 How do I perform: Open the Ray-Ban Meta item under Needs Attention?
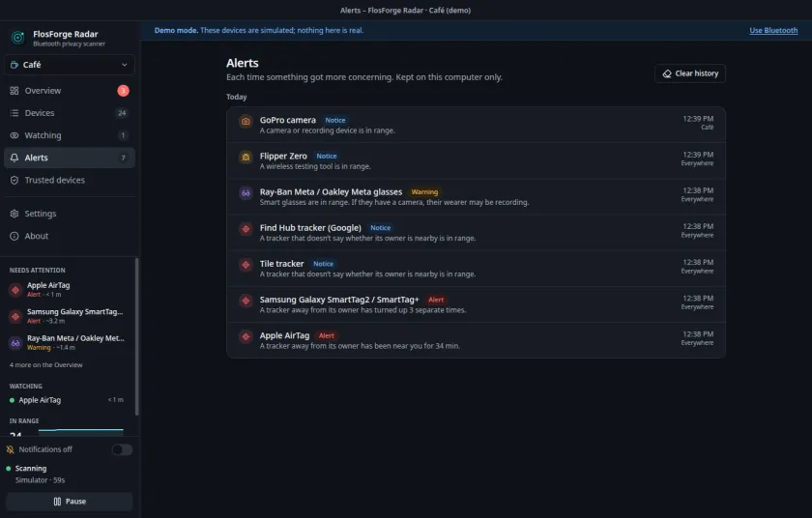(70, 342)
